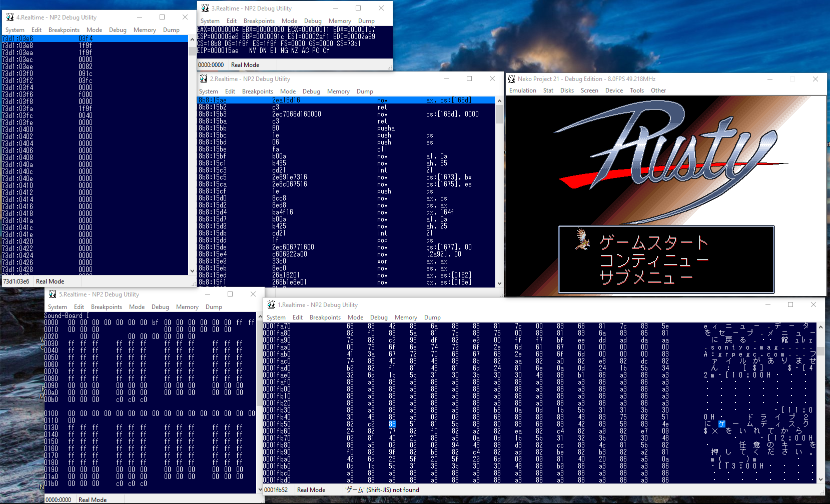The height and width of the screenshot is (504, 830).
Task: Click the scroll-down arrow in 4.Realtime window
Action: (x=192, y=271)
